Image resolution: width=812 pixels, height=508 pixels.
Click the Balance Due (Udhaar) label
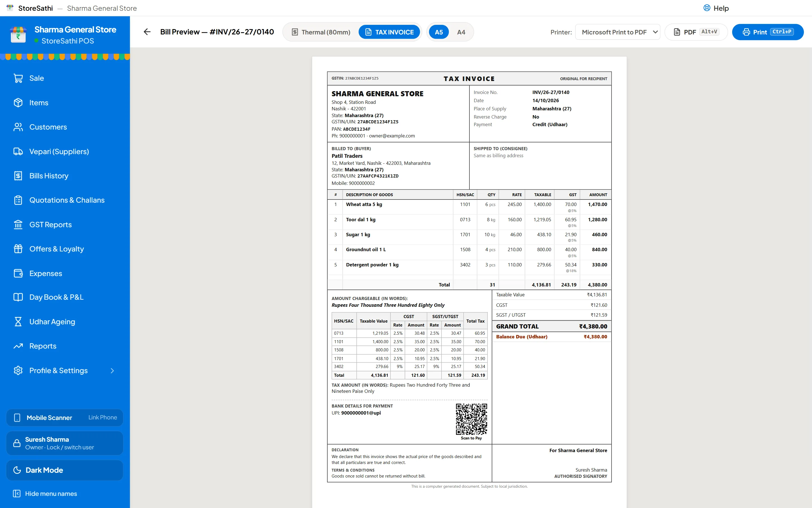tap(521, 337)
